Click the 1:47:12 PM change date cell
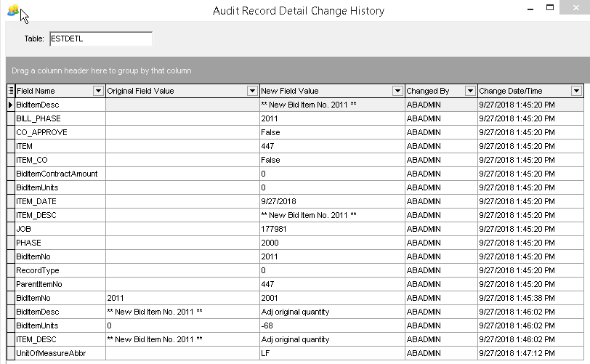The image size is (590, 364). click(x=530, y=353)
